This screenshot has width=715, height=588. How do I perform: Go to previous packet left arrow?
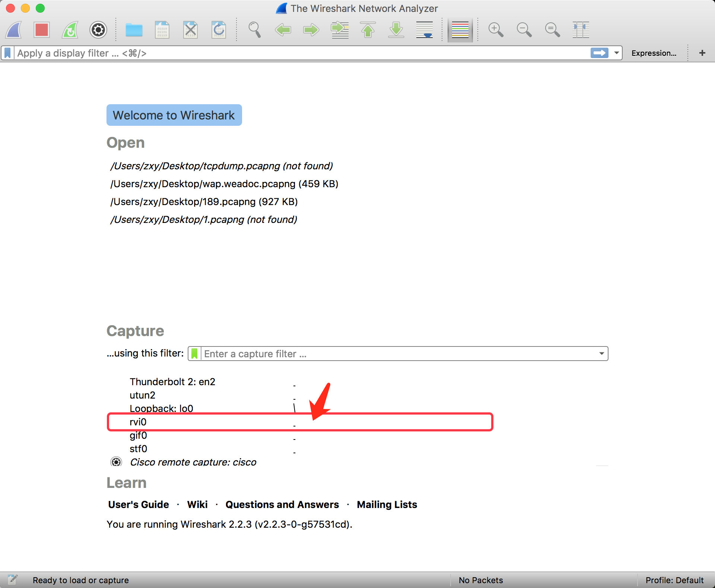coord(283,30)
